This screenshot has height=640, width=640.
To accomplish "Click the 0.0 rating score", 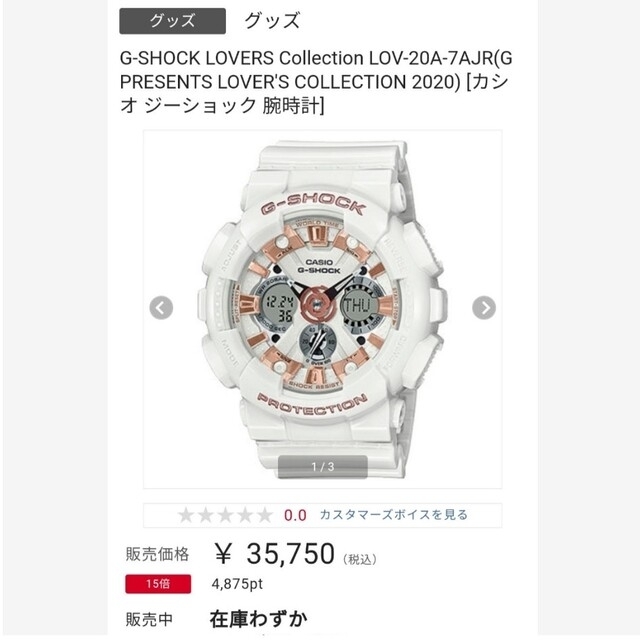I will tap(295, 516).
